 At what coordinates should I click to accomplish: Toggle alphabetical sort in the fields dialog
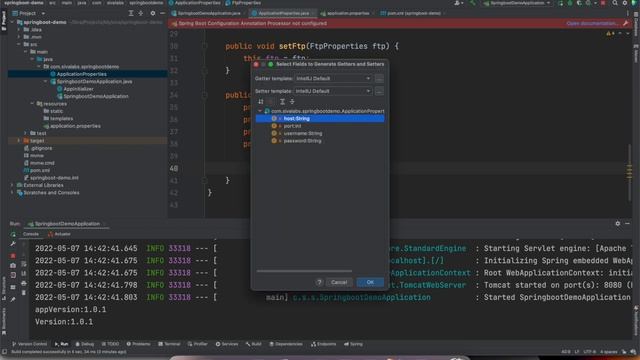[x=261, y=102]
